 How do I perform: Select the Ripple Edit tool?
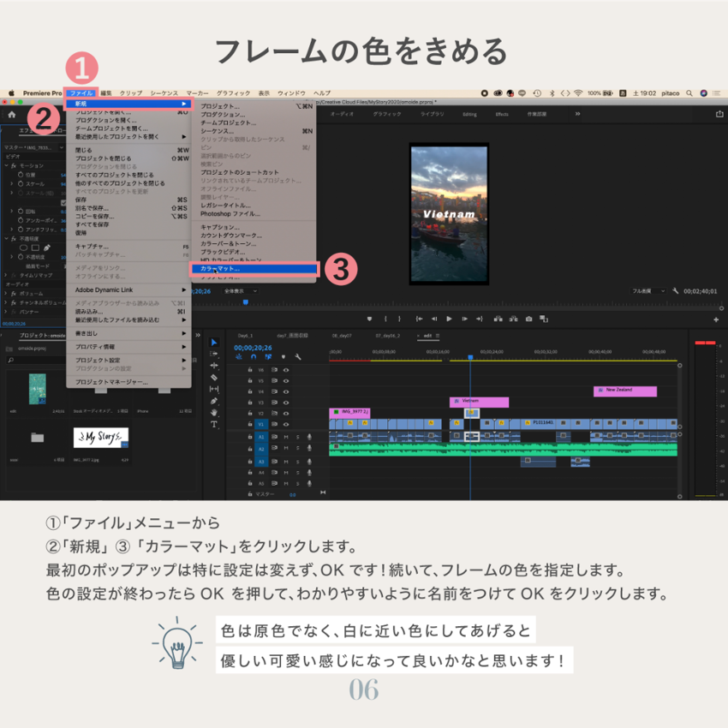[213, 366]
